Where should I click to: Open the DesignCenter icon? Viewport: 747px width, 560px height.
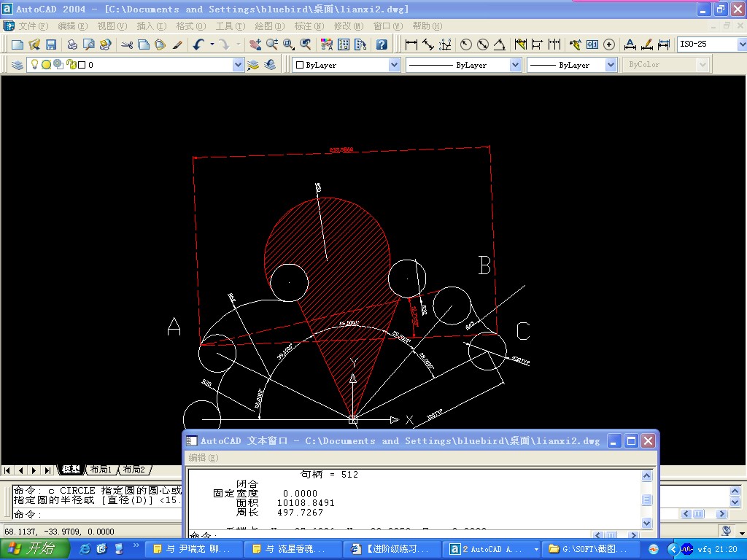344,44
